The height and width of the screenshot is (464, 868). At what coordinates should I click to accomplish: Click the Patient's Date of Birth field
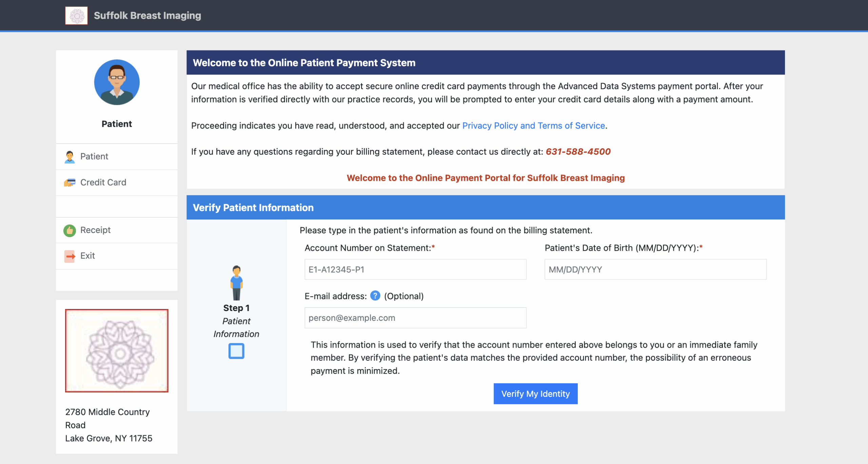coord(655,269)
